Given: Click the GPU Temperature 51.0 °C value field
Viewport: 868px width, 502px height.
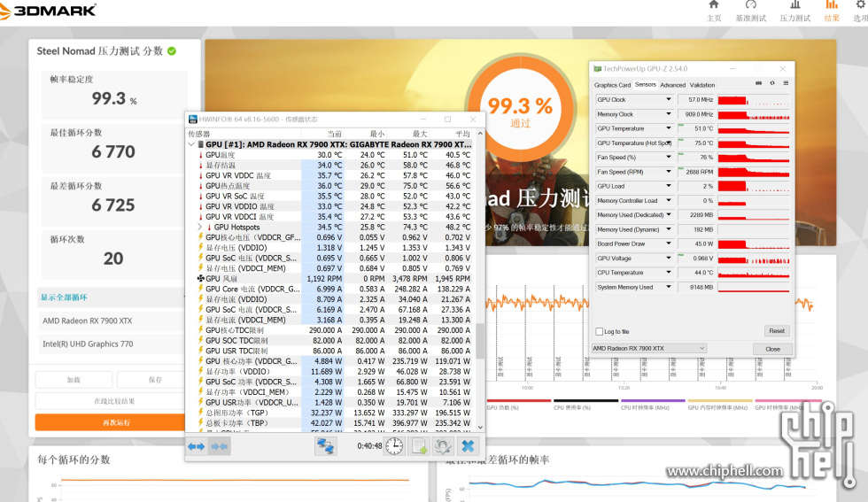Looking at the screenshot, I should pos(696,128).
